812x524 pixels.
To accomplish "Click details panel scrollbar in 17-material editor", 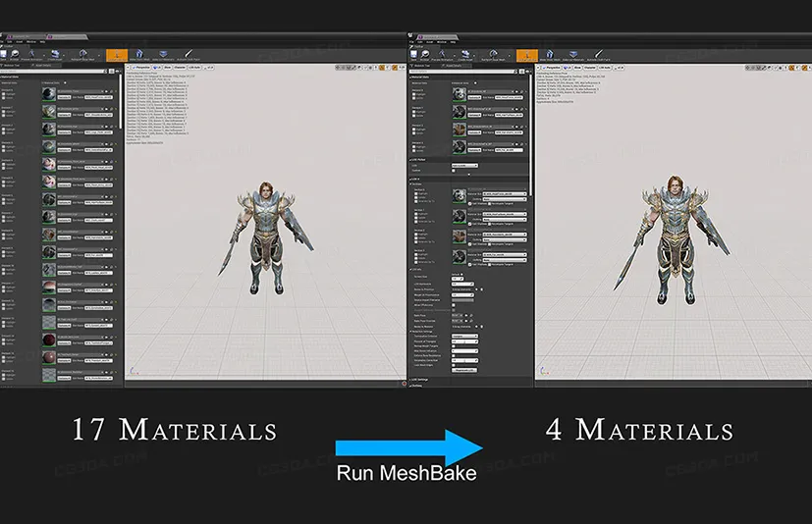I will [121, 101].
